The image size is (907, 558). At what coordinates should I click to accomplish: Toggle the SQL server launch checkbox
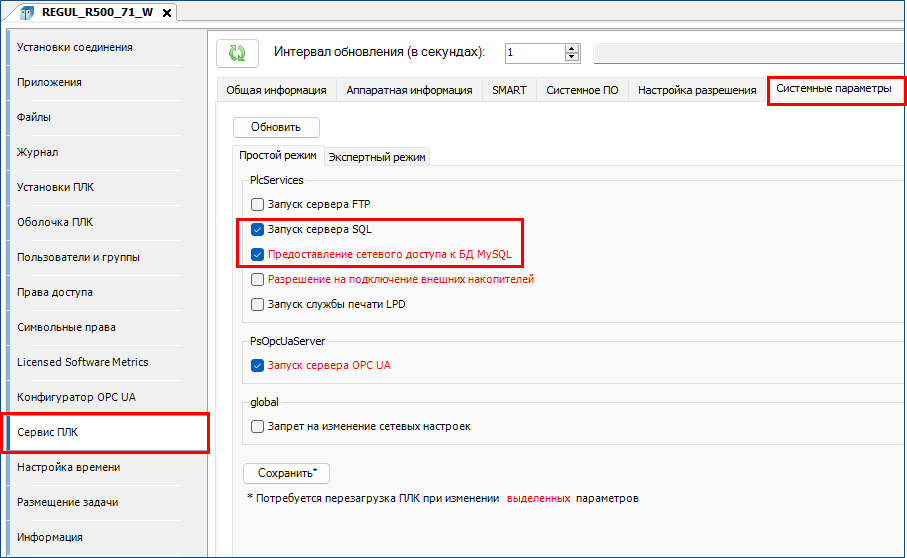[x=258, y=229]
